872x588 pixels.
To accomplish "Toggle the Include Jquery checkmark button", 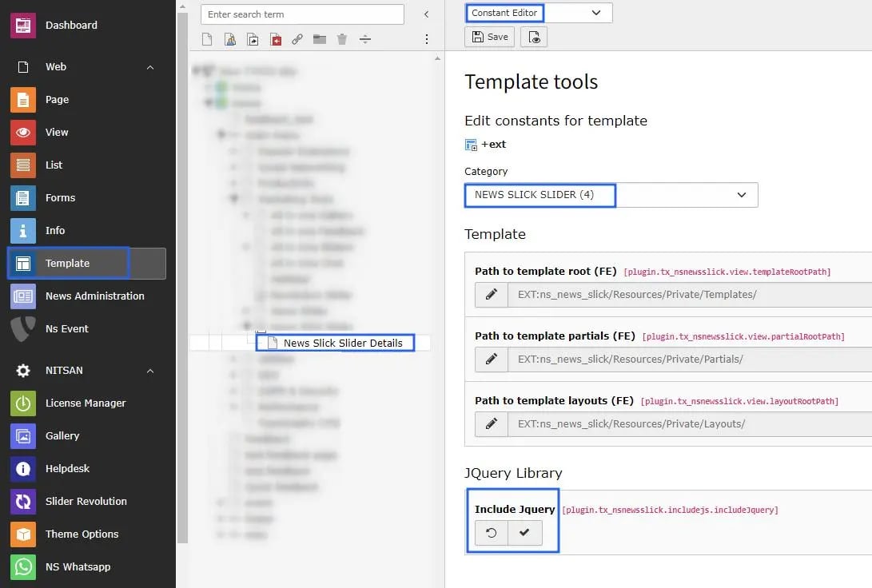I will click(524, 533).
